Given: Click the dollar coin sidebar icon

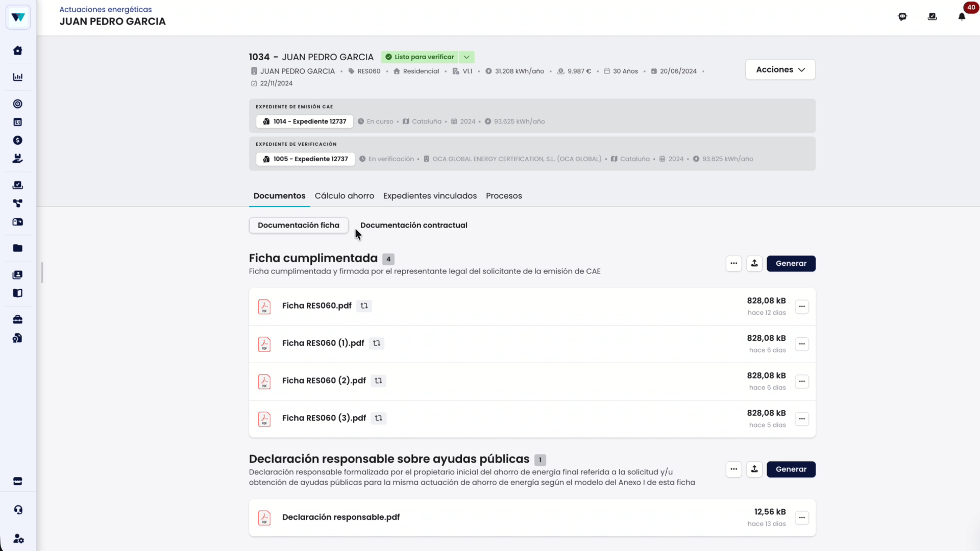Looking at the screenshot, I should tap(18, 140).
